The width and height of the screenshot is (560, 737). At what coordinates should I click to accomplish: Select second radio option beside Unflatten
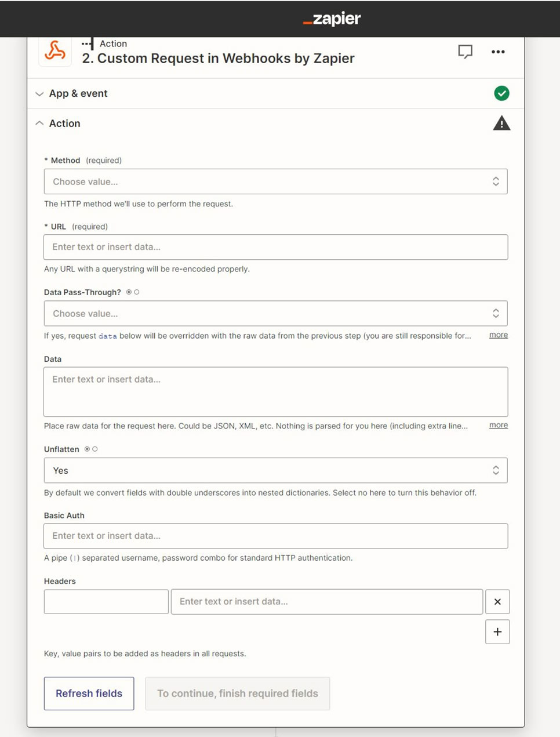coord(95,449)
